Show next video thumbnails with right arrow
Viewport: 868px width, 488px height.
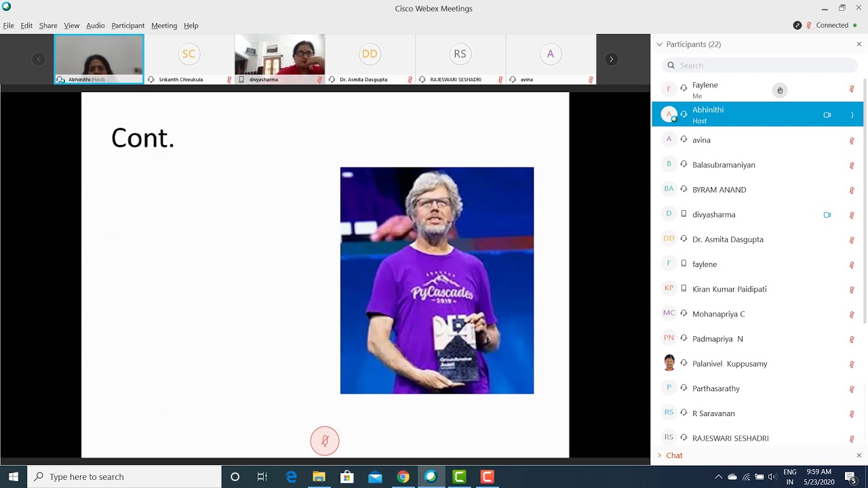(x=611, y=60)
